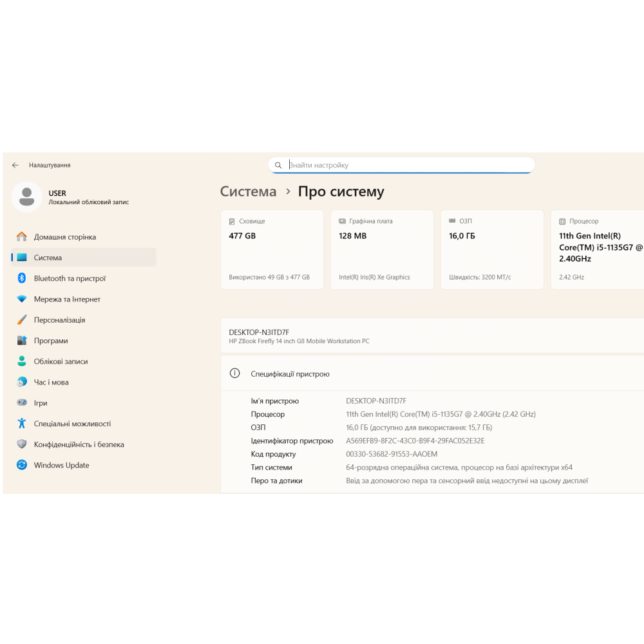
Task: Click the Персоналізація paintbrush icon
Action: [22, 320]
